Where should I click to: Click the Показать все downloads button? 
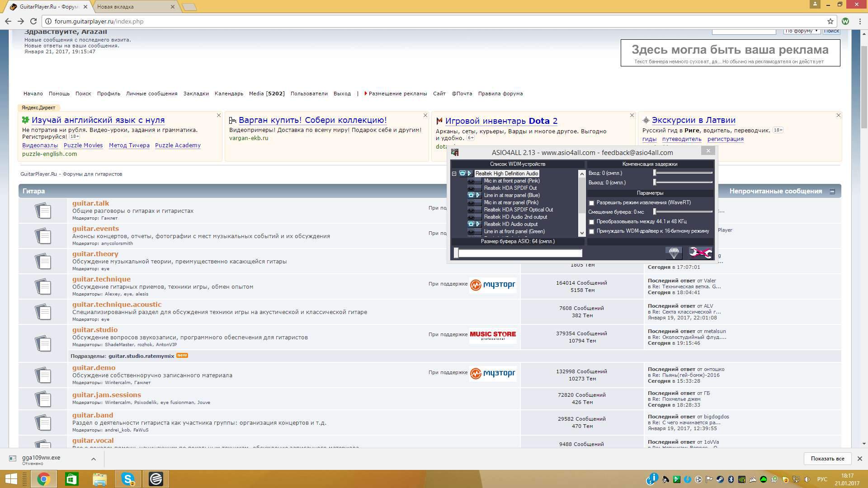point(827,459)
